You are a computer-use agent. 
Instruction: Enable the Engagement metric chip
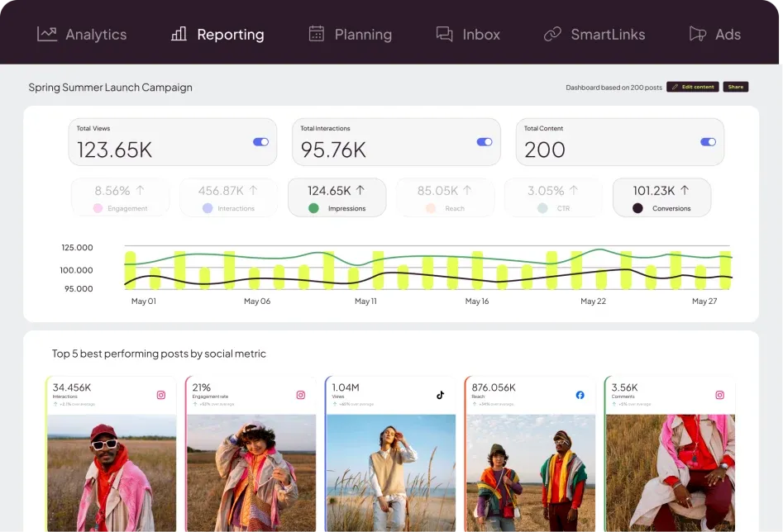pyautogui.click(x=121, y=197)
